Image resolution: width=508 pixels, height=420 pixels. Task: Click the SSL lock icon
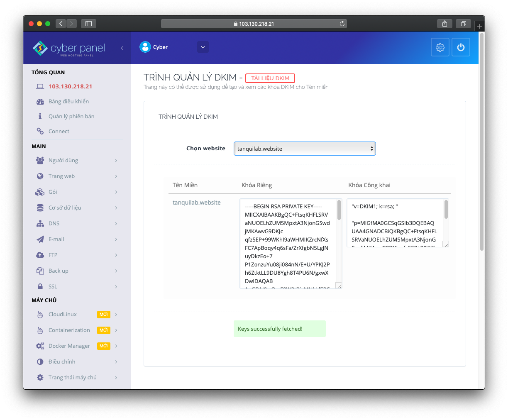(x=40, y=286)
